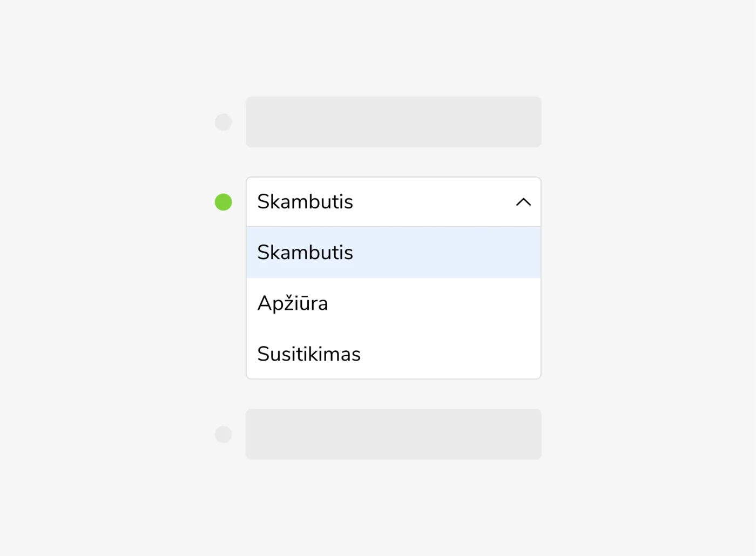The width and height of the screenshot is (756, 556).
Task: Collapse the dropdown using the chevron arrow
Action: (x=523, y=202)
